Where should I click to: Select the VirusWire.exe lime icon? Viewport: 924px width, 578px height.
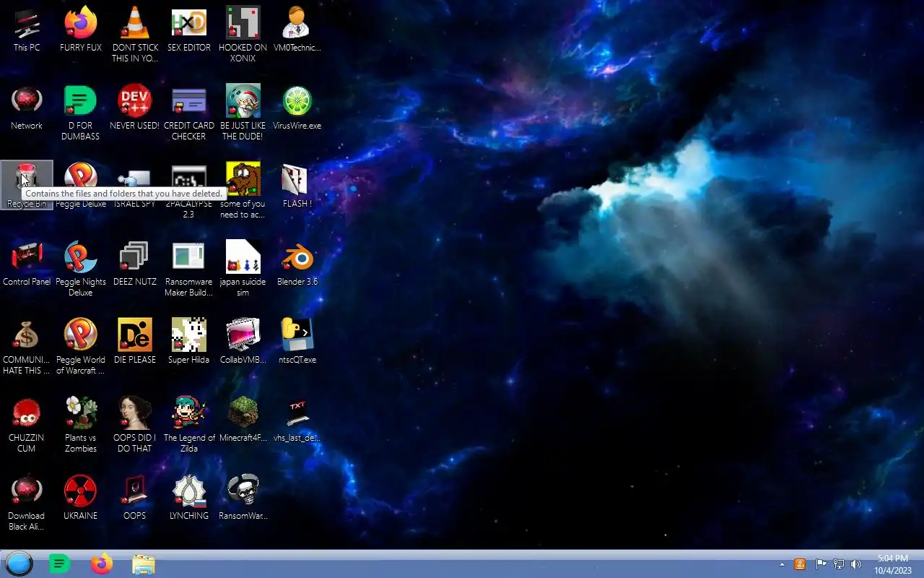[297, 108]
